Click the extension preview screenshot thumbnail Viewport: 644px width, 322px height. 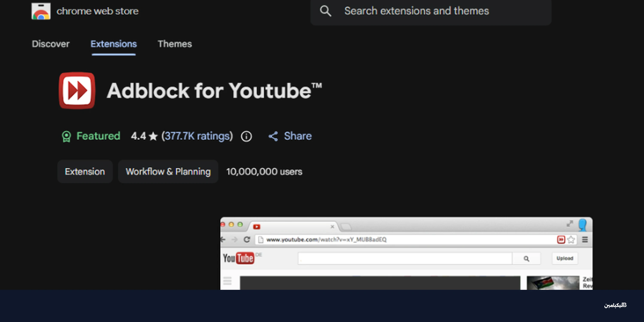point(406,253)
